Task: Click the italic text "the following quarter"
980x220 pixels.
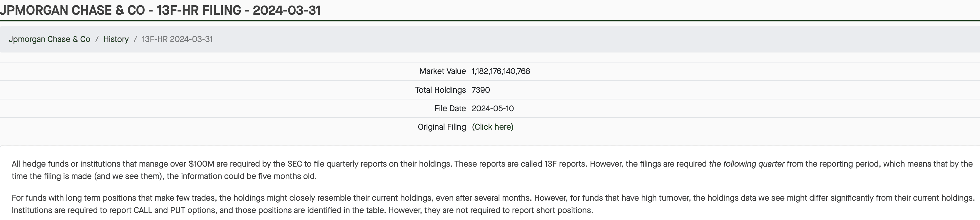Action: point(746,164)
